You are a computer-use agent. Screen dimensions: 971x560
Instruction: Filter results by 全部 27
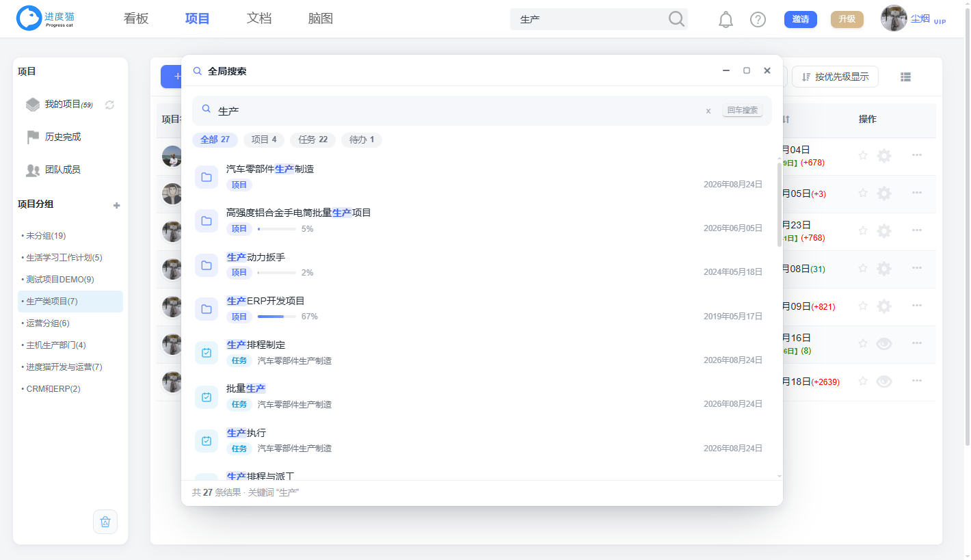(215, 139)
